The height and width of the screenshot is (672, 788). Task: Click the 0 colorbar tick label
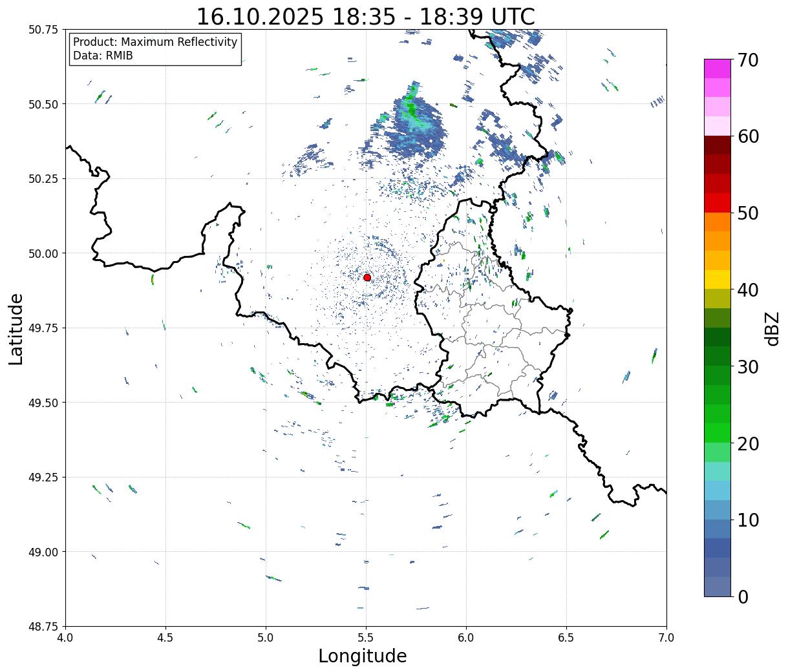point(743,597)
